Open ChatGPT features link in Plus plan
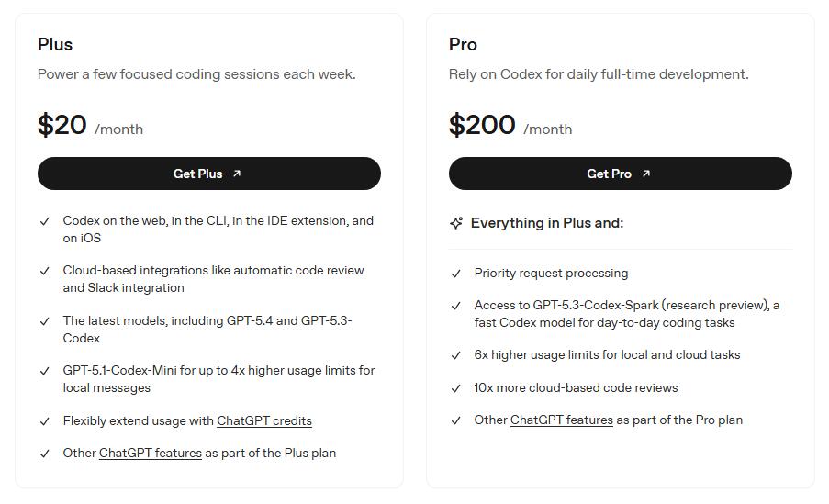The image size is (829, 504). pos(151,454)
